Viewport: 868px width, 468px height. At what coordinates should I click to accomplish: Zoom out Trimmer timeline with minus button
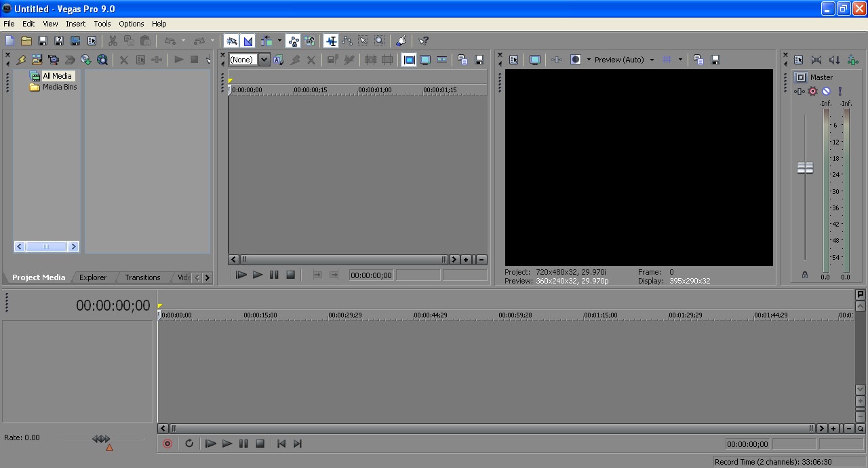[x=481, y=260]
